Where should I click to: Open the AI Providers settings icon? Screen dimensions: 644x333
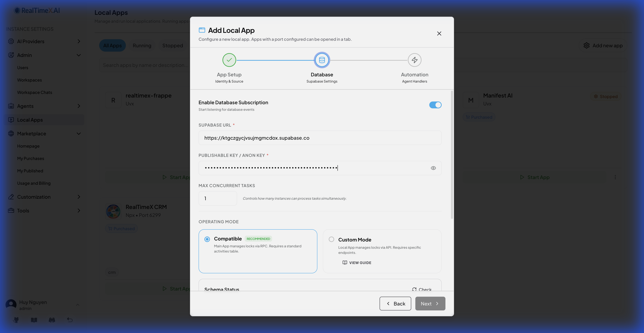pyautogui.click(x=11, y=41)
